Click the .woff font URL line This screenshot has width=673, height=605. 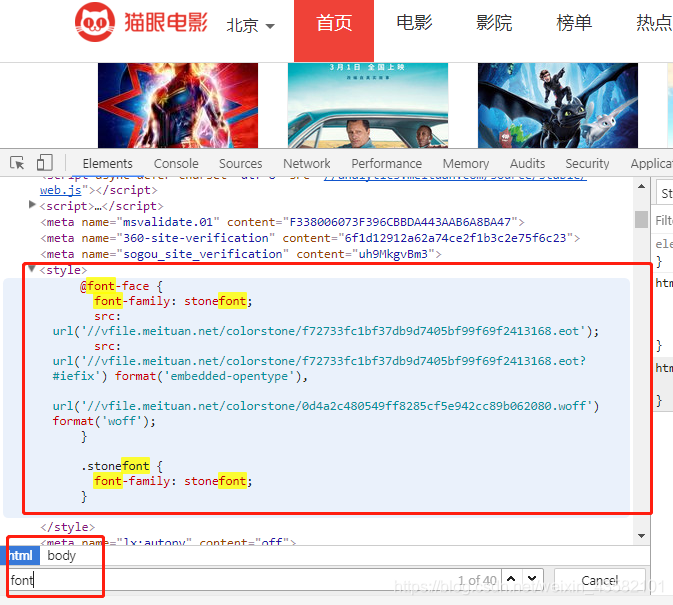click(326, 406)
